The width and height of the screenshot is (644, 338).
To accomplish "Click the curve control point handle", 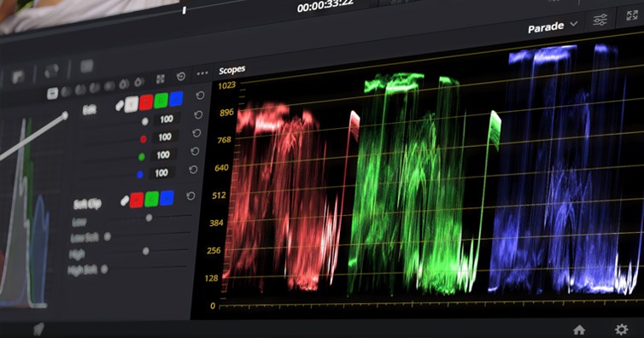I will (65, 116).
